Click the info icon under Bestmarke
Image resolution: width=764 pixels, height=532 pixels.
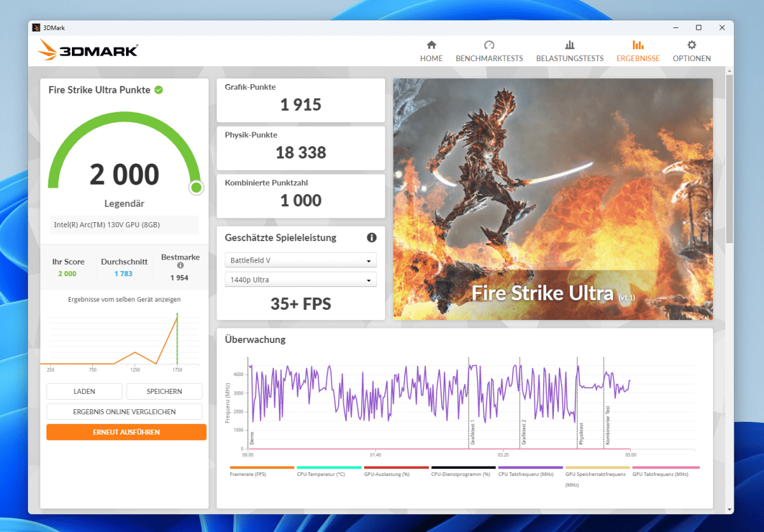pyautogui.click(x=180, y=266)
